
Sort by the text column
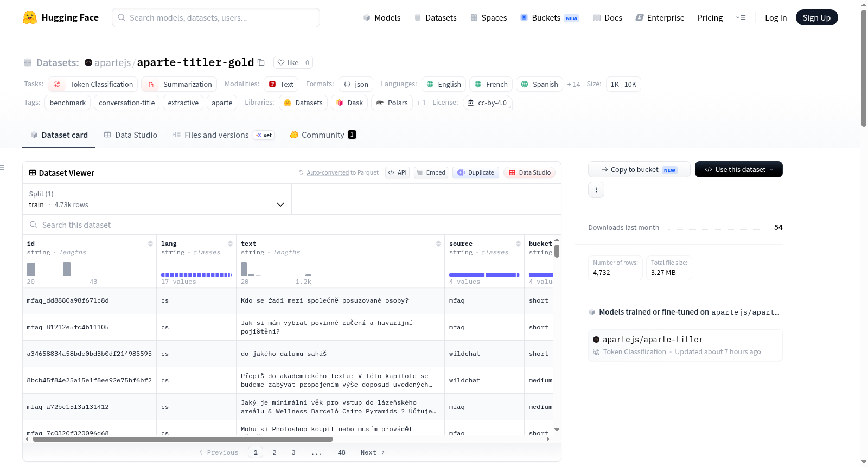[438, 244]
